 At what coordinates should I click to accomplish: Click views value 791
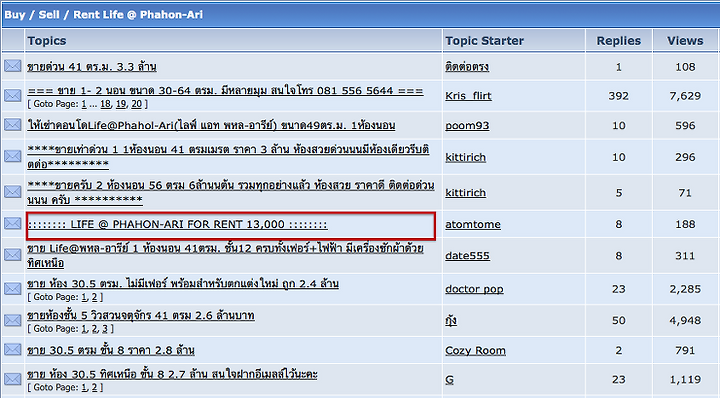(x=685, y=351)
